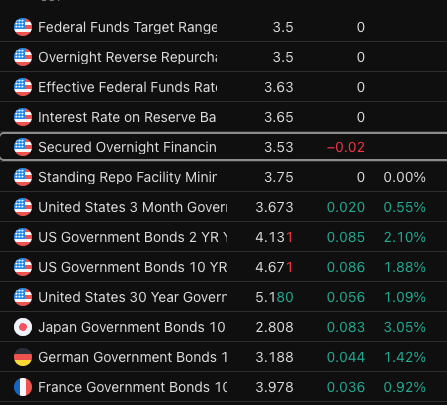The width and height of the screenshot is (447, 405).
Task: Click the 2.10% change for 2 YR bonds
Action: (405, 237)
